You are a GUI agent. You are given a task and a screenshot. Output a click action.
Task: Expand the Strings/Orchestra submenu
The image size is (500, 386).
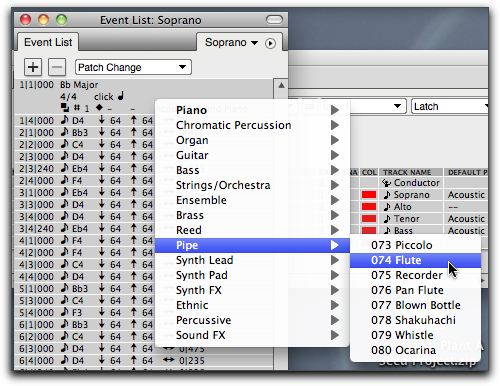(x=252, y=185)
